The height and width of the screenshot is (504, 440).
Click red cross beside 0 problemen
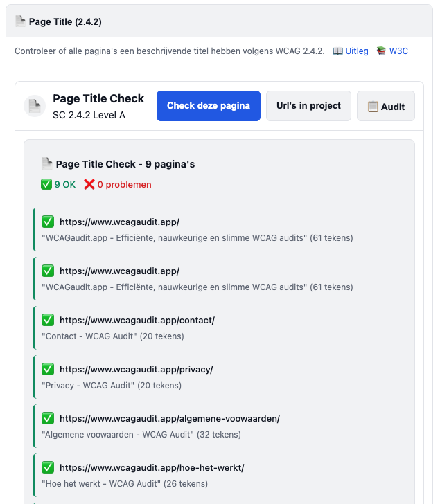point(89,184)
